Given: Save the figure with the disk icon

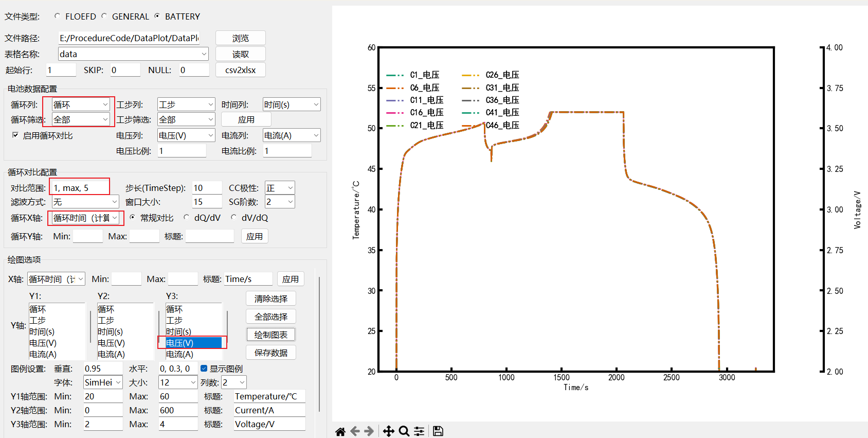Looking at the screenshot, I should (x=438, y=431).
